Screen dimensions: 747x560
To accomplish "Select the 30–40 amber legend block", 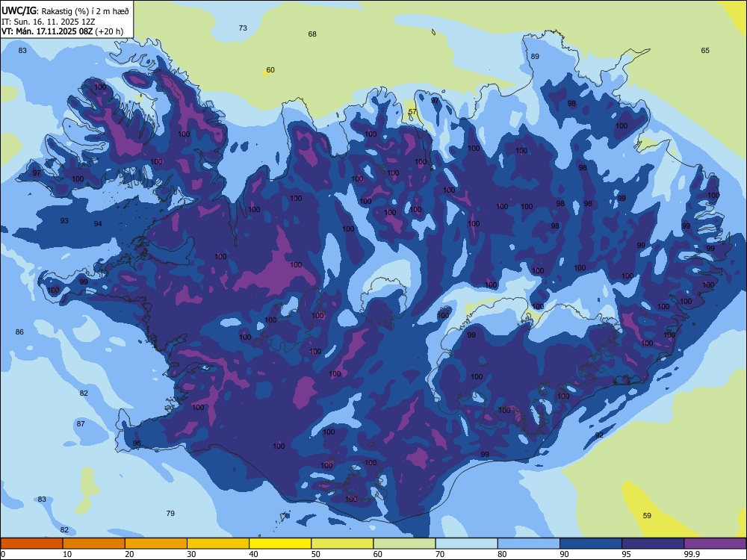I will point(218,544).
